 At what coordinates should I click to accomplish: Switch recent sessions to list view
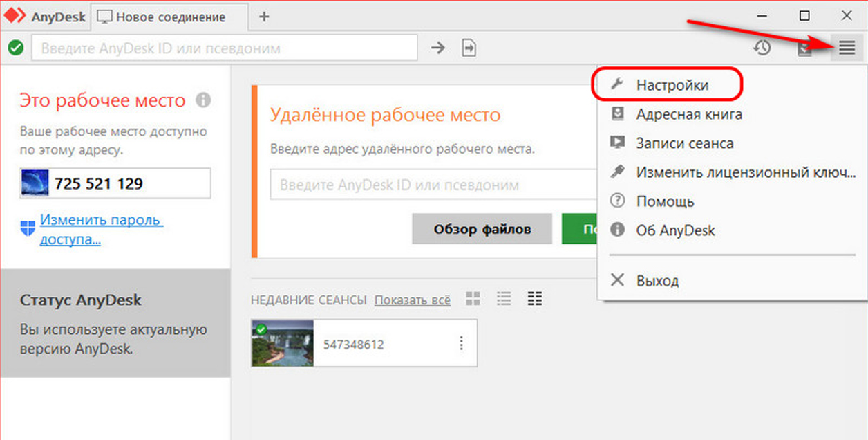coord(504,299)
